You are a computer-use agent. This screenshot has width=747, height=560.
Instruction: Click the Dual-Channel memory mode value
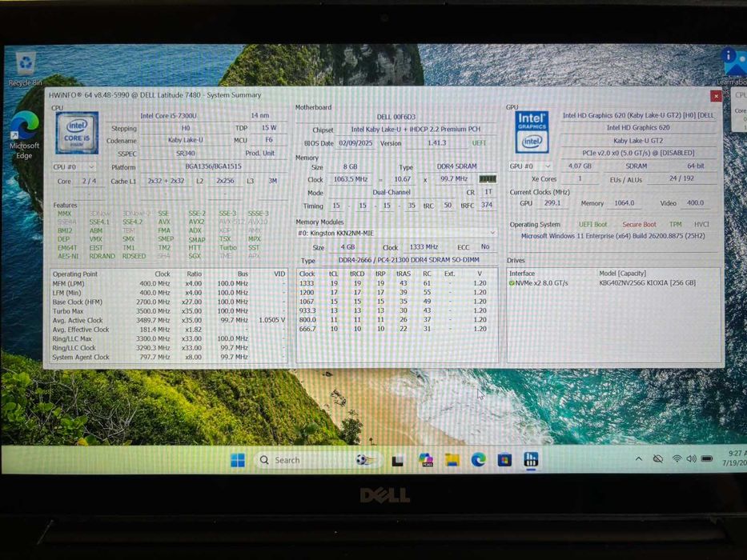(392, 192)
